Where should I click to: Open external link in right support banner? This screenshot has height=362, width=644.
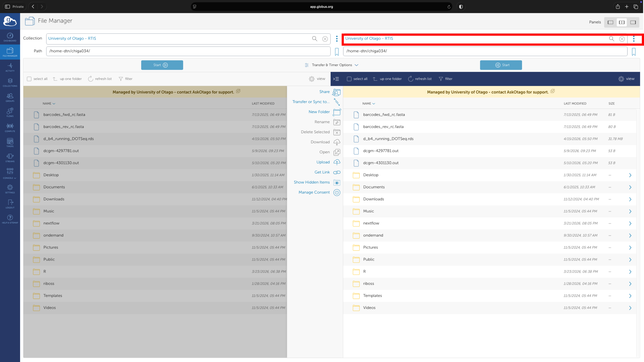tap(553, 91)
